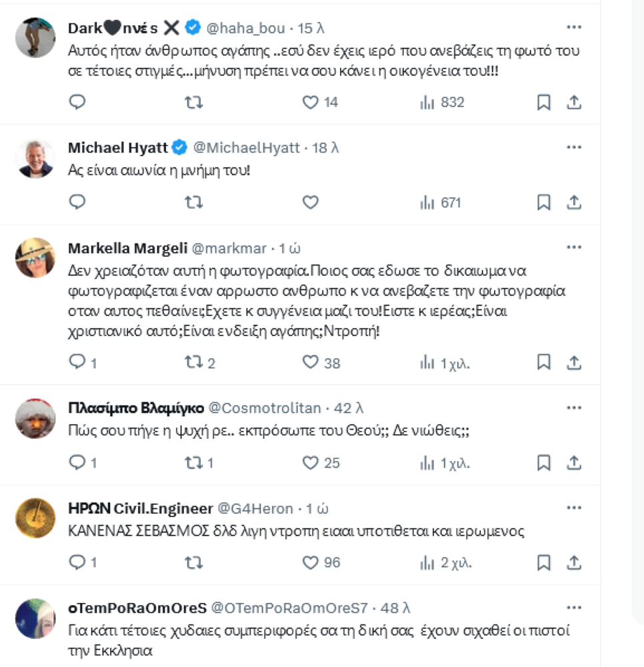The width and height of the screenshot is (644, 667).
Task: Share Markella Margeli's tweet
Action: [x=574, y=362]
